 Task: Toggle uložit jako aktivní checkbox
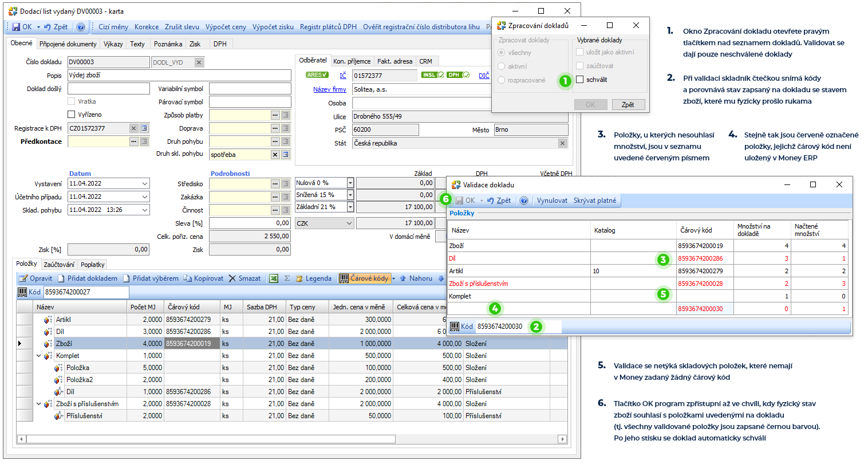580,52
